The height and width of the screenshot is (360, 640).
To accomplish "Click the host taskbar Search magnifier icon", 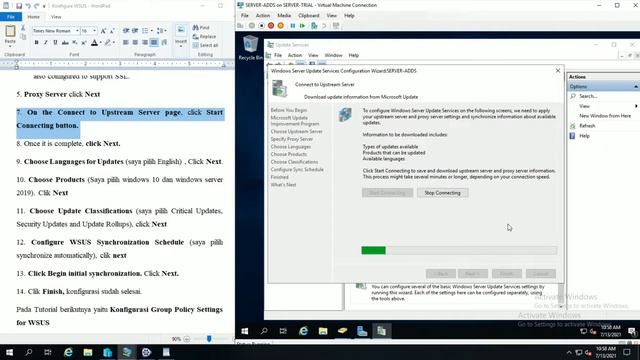I will (x=29, y=352).
